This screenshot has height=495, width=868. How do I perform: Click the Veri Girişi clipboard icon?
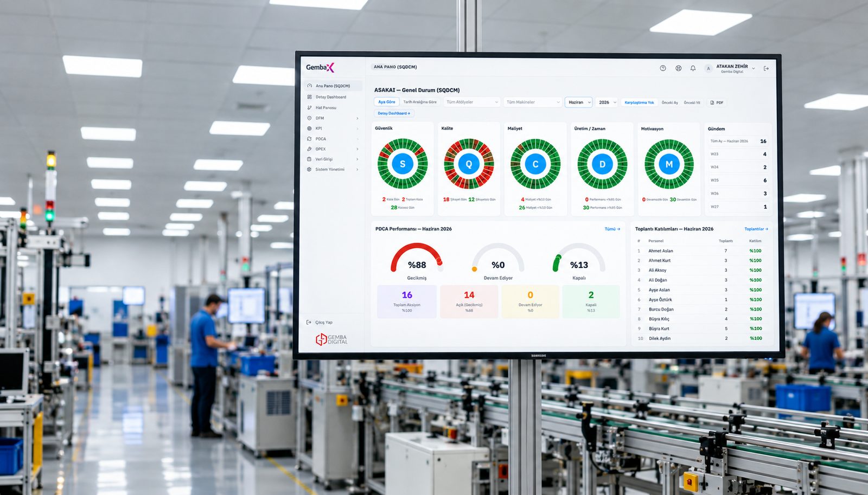[x=310, y=159]
